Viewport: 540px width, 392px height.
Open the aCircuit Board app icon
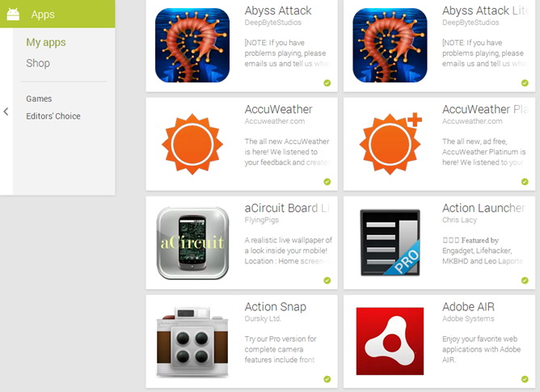(x=192, y=242)
